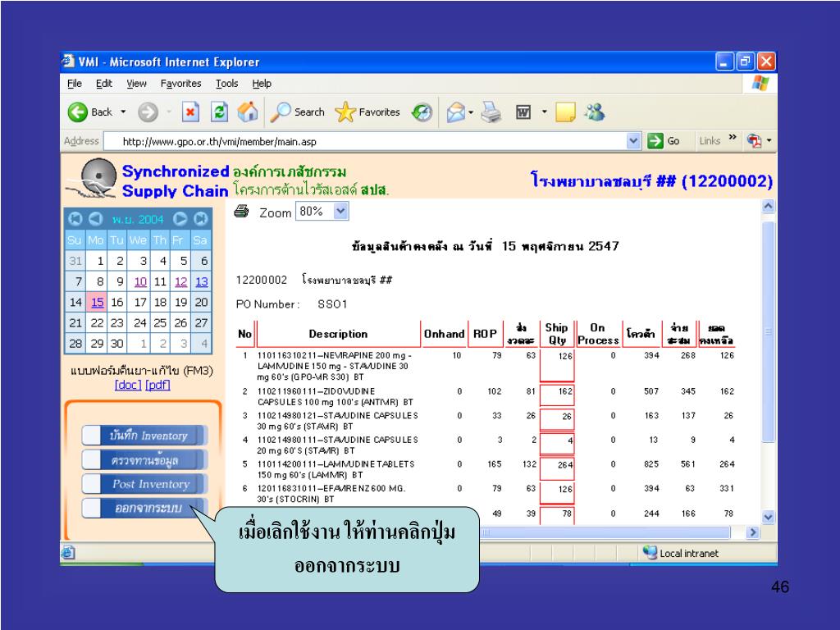Open the Back button history dropdown
The image size is (840, 630).
[x=123, y=112]
